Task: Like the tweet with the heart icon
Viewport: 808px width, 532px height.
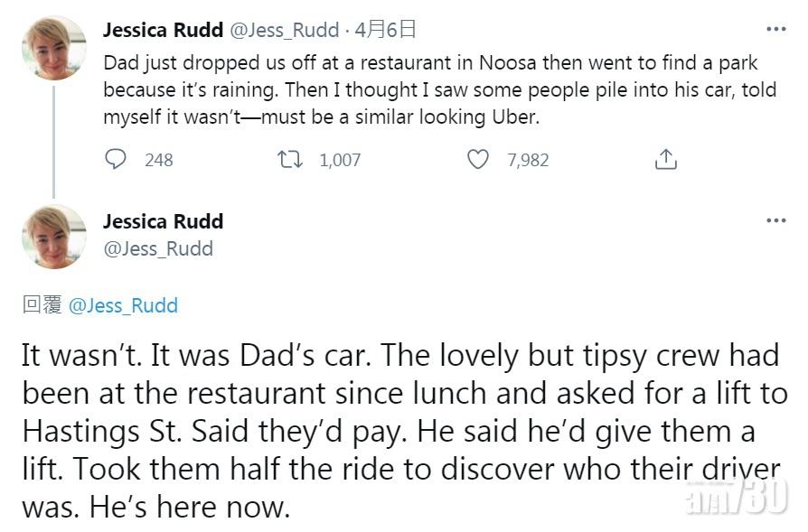Action: tap(478, 160)
